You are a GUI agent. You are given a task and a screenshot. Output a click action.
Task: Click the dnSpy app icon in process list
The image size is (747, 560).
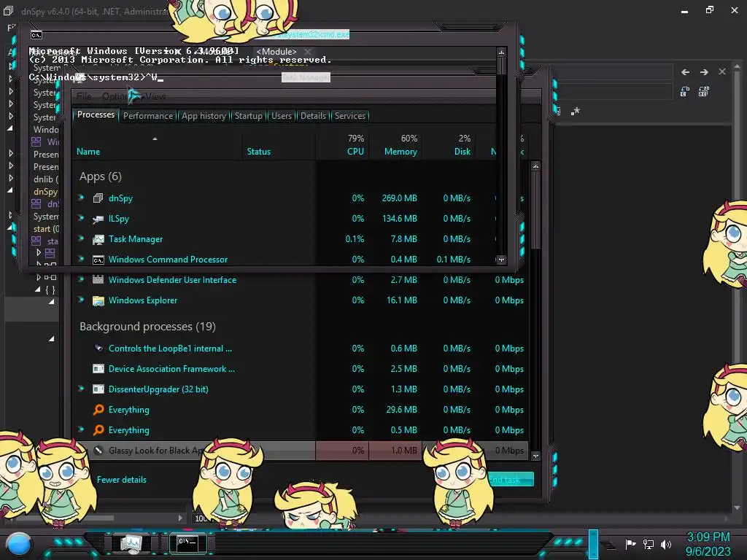click(98, 198)
